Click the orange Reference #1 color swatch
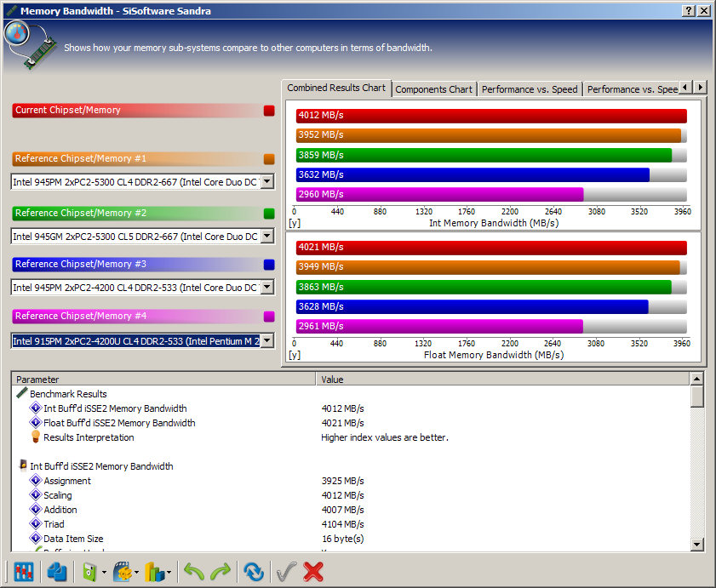Viewport: 716px width, 588px height. click(269, 159)
